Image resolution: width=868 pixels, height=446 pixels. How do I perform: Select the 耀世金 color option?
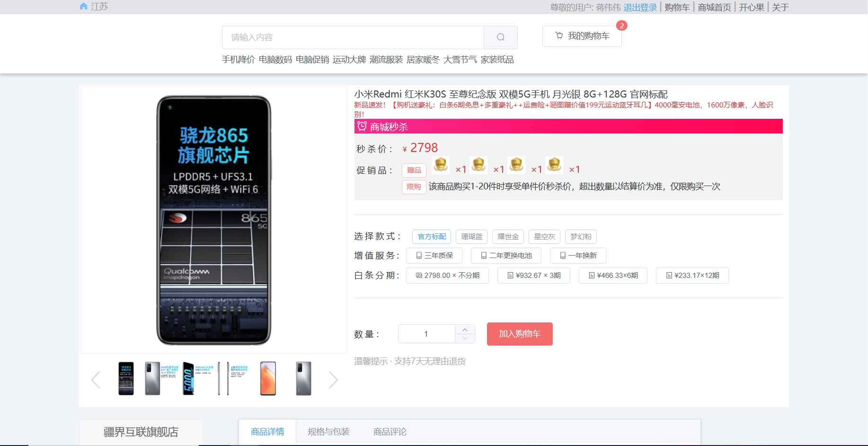coord(508,236)
